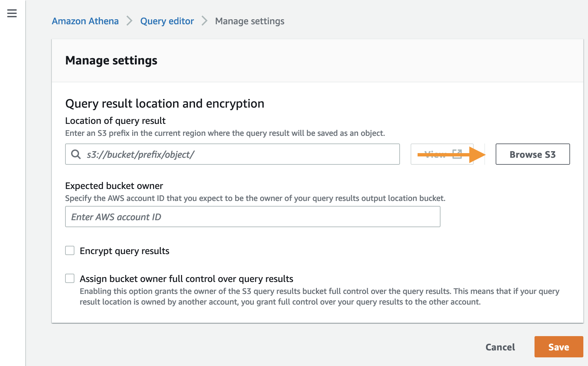588x366 pixels.
Task: Open the hamburger navigation menu
Action: [12, 13]
